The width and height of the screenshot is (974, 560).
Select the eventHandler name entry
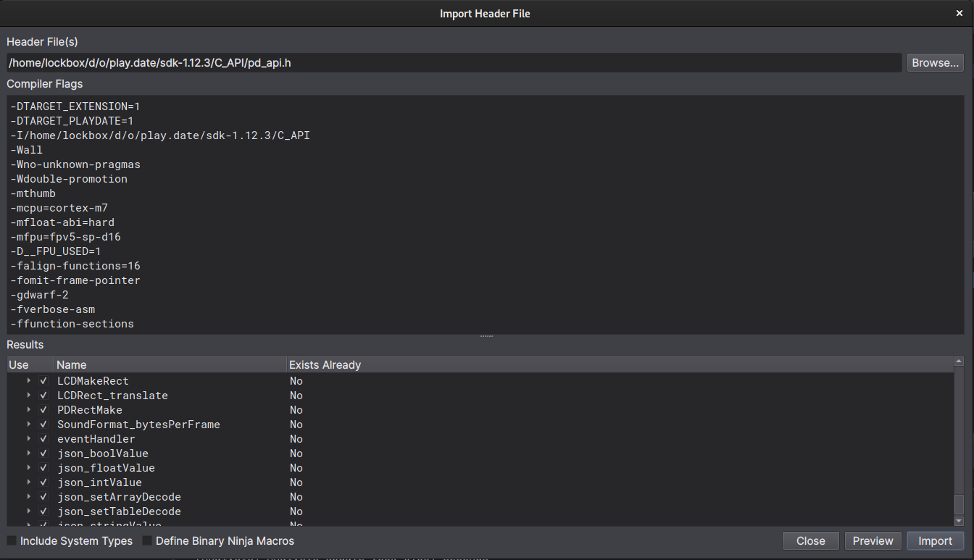point(96,439)
